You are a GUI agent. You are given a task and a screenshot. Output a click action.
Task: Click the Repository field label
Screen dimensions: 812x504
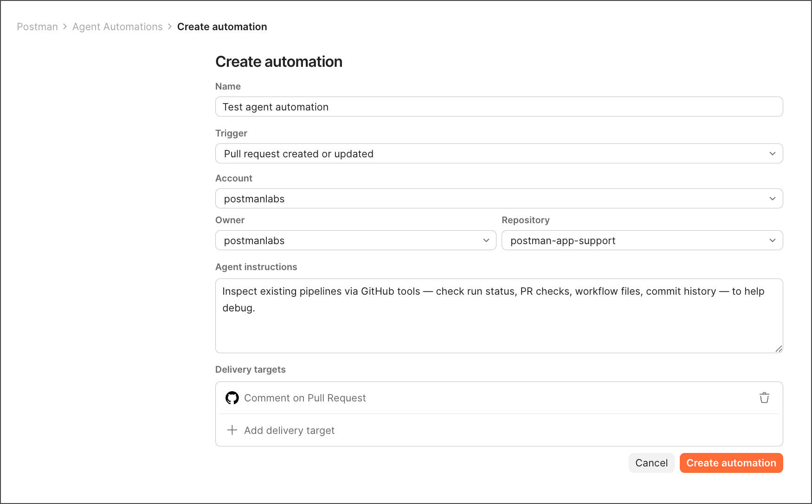coord(526,220)
